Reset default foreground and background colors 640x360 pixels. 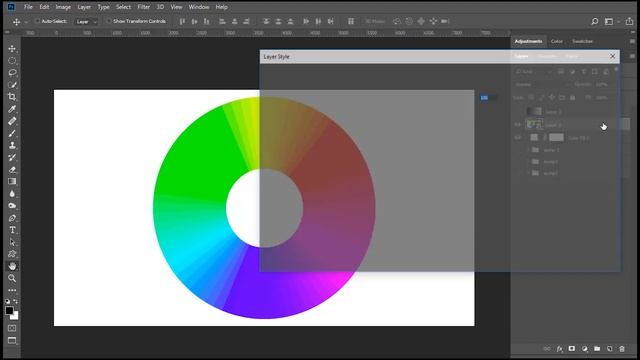(7, 301)
